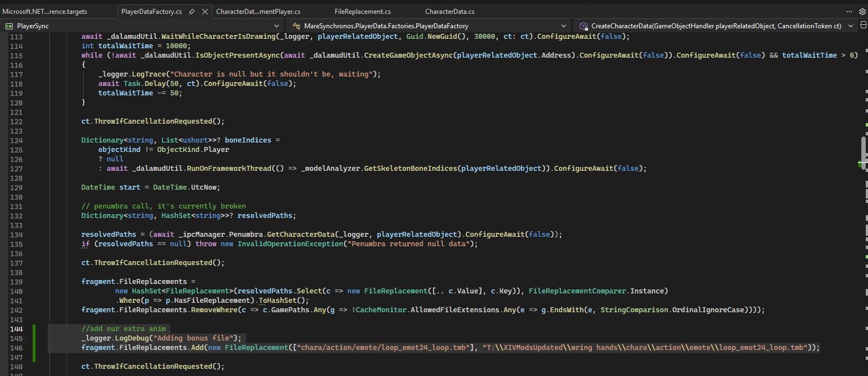The image size is (868, 376).
Task: Click "resolvedPaths;" declaration on line 132
Action: coord(268,216)
